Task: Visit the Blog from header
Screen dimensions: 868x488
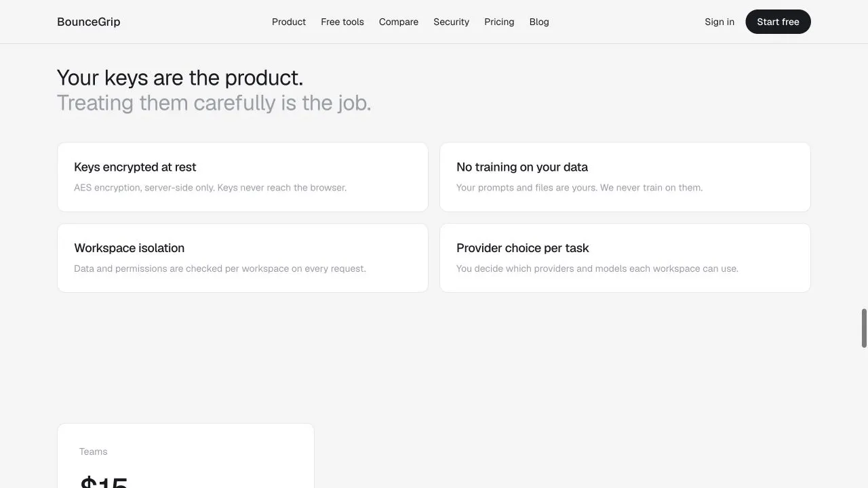Action: [x=539, y=22]
